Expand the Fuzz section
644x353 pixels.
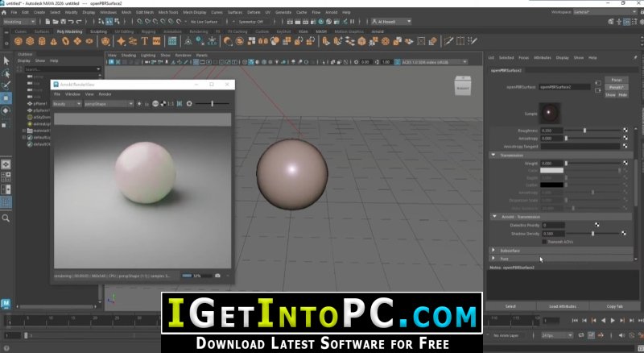coord(493,259)
